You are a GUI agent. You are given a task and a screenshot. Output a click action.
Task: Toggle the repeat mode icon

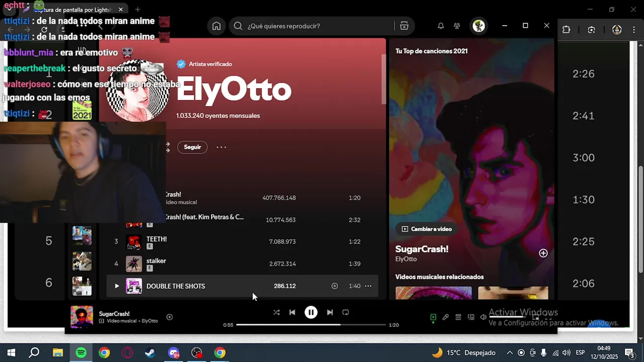(346, 312)
